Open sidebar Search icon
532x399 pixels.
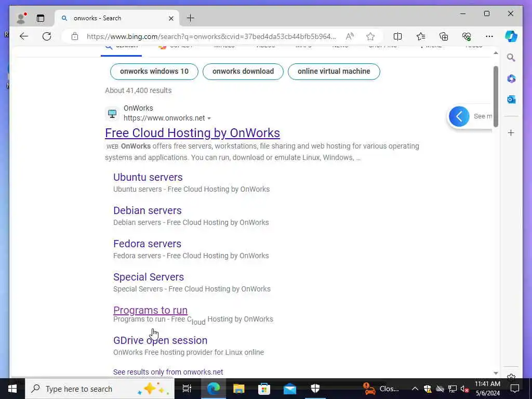(x=511, y=58)
